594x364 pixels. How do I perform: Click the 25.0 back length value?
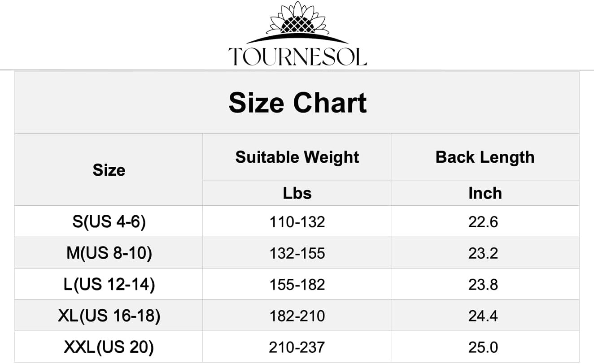483,347
